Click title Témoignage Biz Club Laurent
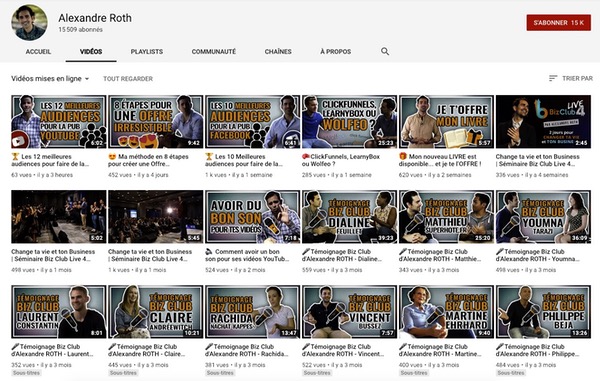Viewport: 600px width, 381px height. pos(52,350)
